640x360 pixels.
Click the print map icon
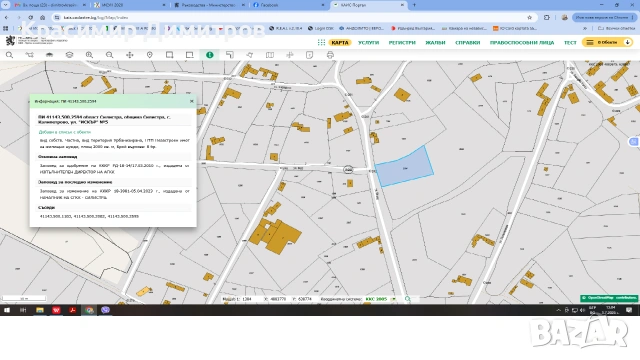330,55
